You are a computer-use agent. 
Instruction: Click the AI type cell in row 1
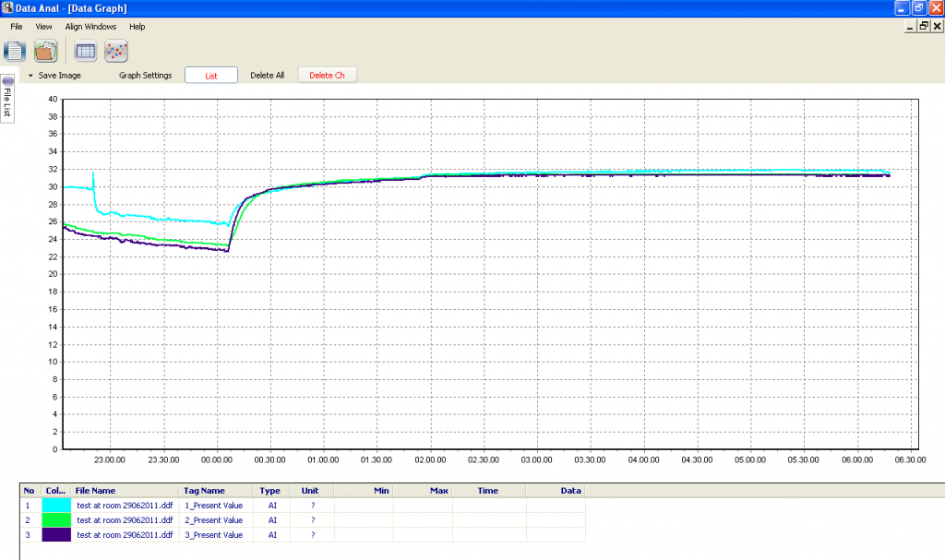[272, 506]
